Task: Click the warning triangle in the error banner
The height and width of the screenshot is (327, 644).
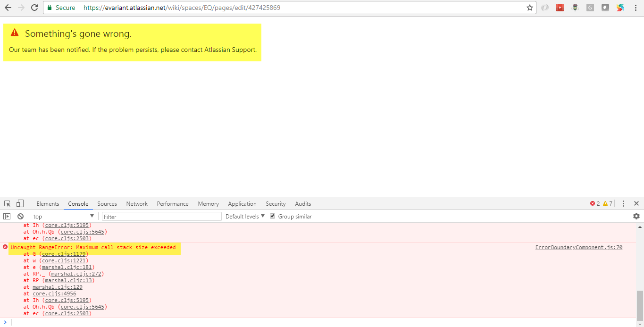Action: click(15, 33)
